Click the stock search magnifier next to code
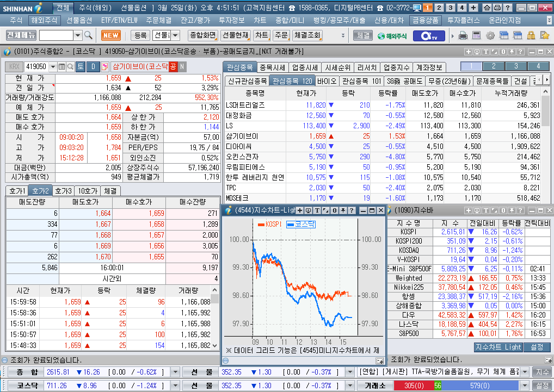554x392 pixels. pos(70,67)
